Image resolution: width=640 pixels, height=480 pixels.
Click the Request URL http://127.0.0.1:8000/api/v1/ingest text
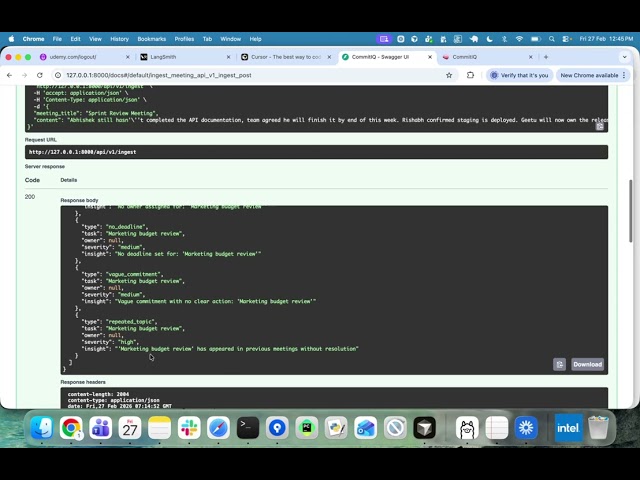[x=82, y=152]
